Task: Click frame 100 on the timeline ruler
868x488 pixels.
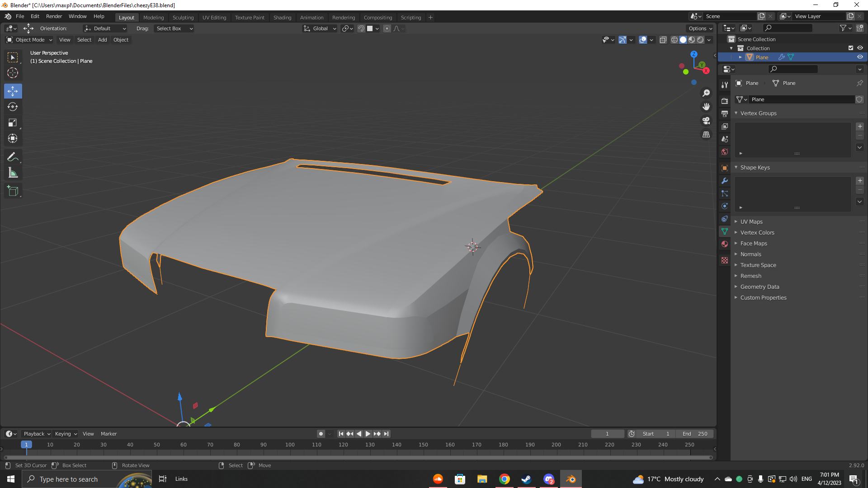Action: (290, 445)
